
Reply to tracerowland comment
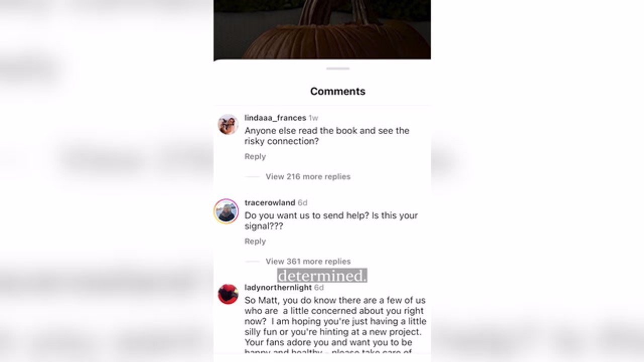point(255,241)
